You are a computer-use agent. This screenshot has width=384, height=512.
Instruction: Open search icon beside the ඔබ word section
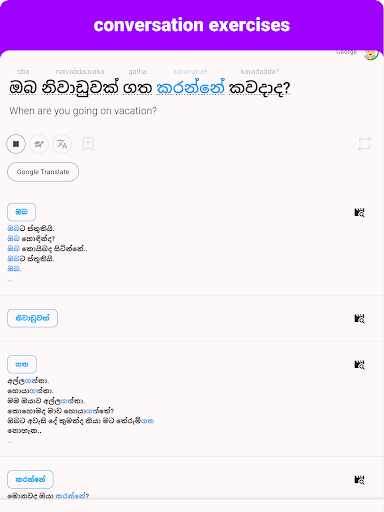[359, 212]
